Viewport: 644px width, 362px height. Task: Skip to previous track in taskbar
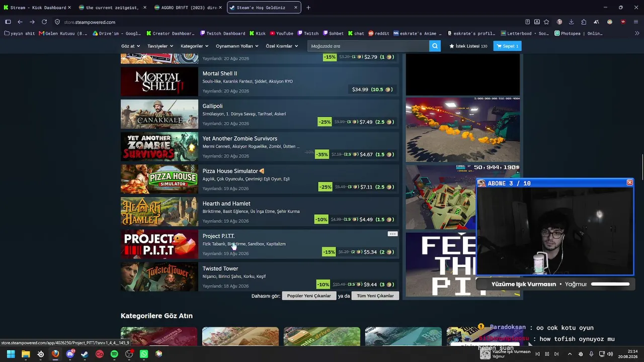[x=537, y=354]
